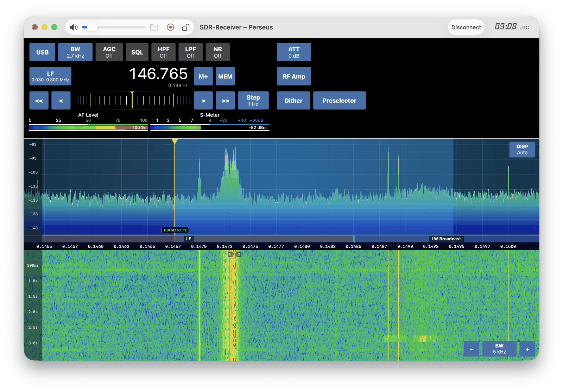This screenshot has width=563, height=392.
Task: Adjust the volume slider knob
Action: 92,27
